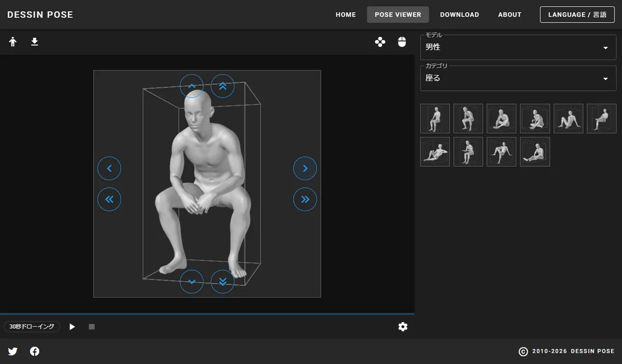This screenshot has width=622, height=364.
Task: Click the drawing timer progress bar
Action: point(207,314)
